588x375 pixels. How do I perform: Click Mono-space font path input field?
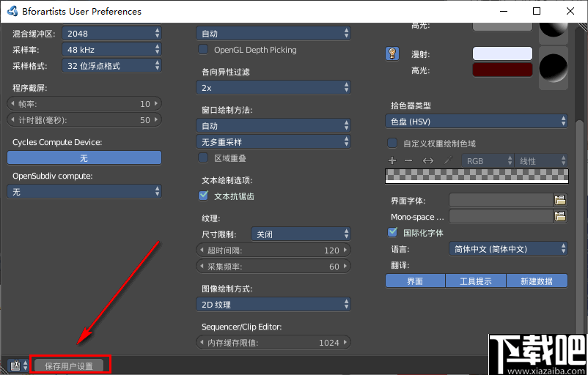[x=501, y=216]
